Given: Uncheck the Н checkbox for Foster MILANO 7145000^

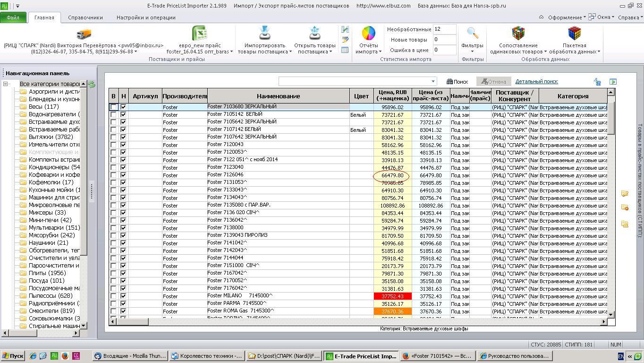Looking at the screenshot, I should tap(123, 296).
